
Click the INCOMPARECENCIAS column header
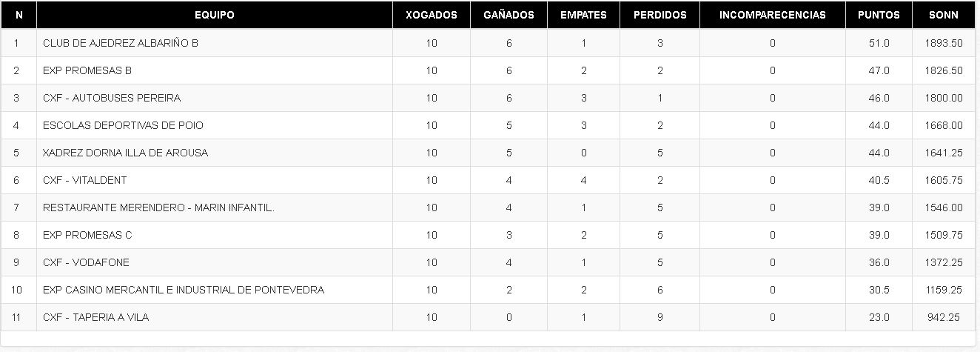[772, 15]
